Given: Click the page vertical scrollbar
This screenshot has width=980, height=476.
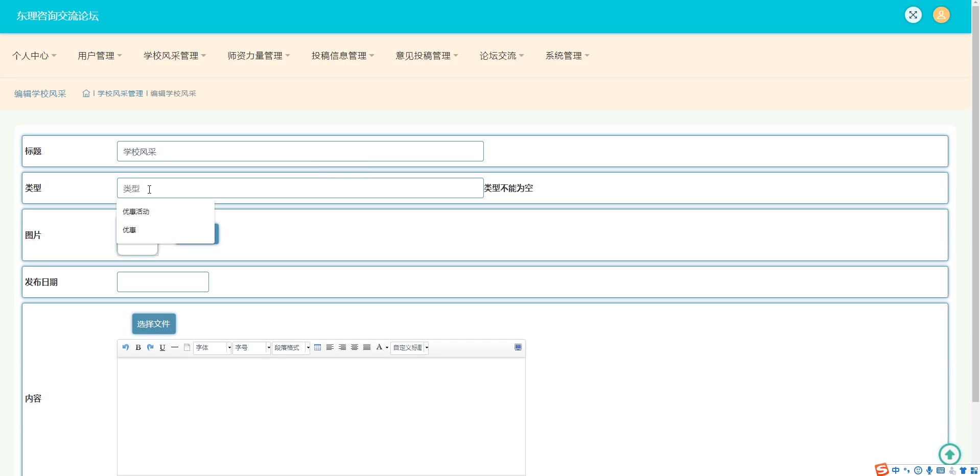Looking at the screenshot, I should point(975,204).
